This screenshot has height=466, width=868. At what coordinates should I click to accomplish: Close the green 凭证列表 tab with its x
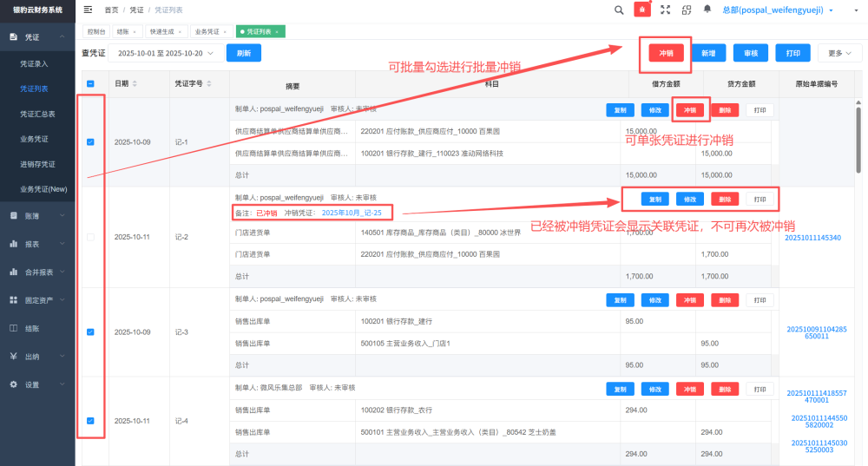(x=277, y=32)
